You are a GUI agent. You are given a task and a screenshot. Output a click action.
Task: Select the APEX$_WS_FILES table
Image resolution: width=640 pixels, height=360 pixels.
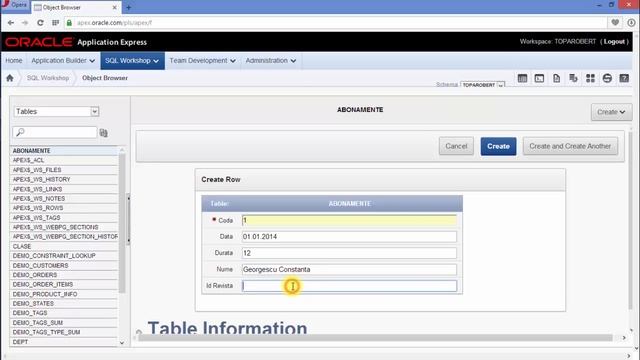tap(64, 170)
